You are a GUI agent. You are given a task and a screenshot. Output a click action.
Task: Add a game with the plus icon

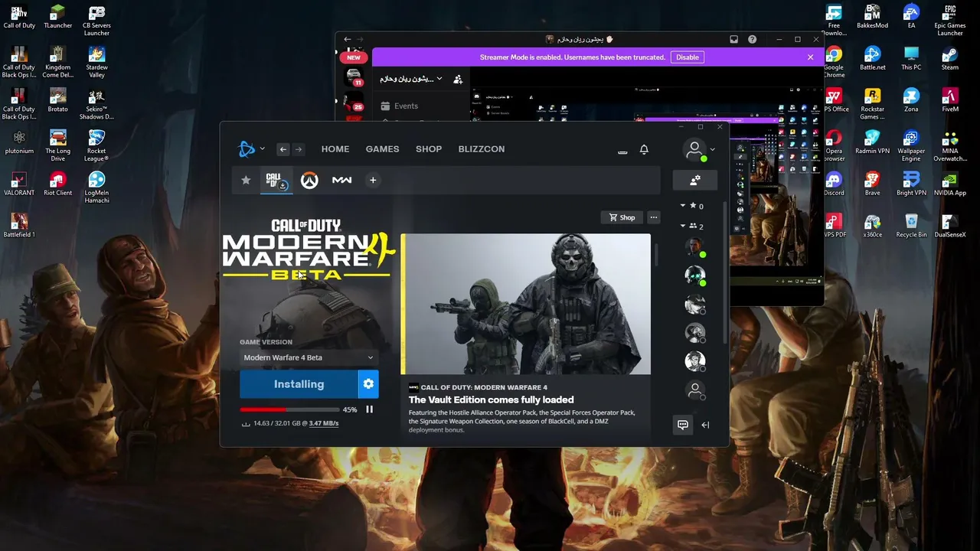point(373,181)
